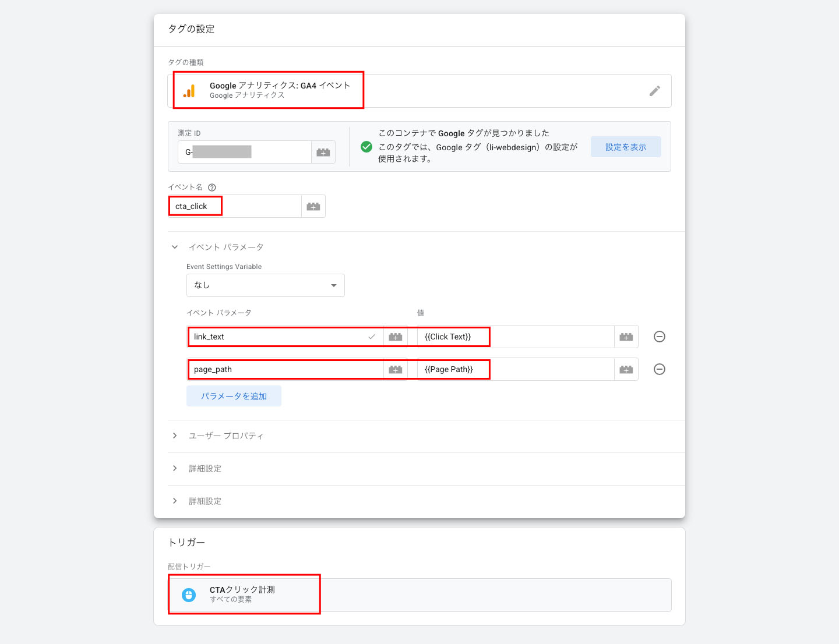Click the {{Page Path}} value field
839x644 pixels.
click(516, 369)
